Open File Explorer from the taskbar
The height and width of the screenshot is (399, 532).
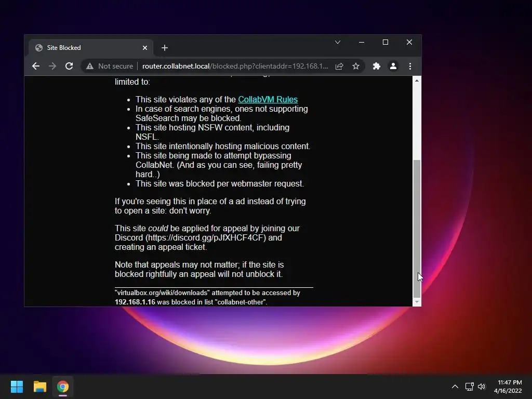click(x=39, y=387)
